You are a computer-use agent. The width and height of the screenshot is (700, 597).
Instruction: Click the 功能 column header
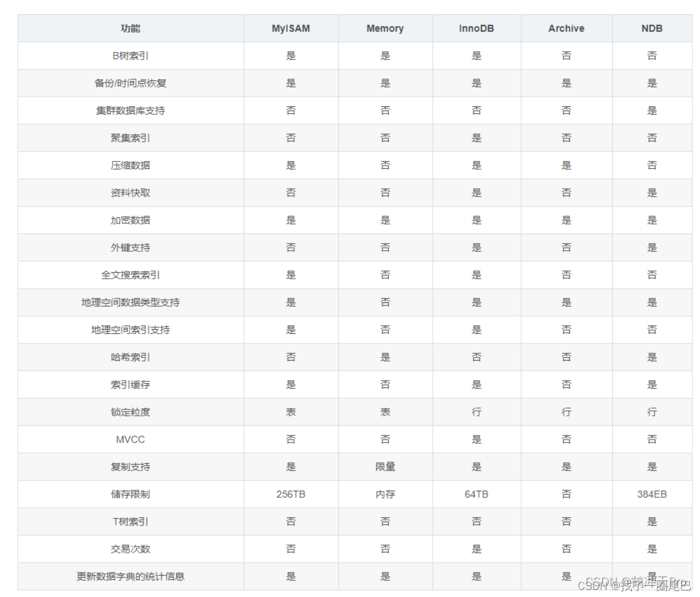pyautogui.click(x=131, y=29)
